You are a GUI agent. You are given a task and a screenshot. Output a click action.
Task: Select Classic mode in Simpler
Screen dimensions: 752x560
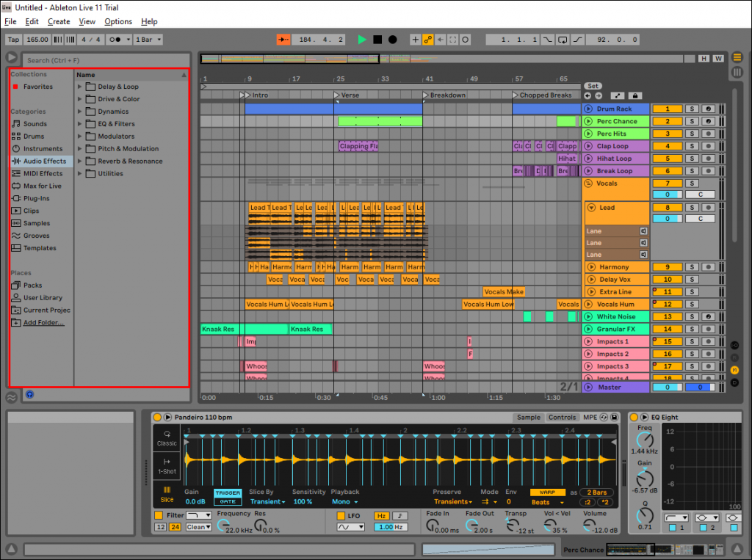[167, 438]
